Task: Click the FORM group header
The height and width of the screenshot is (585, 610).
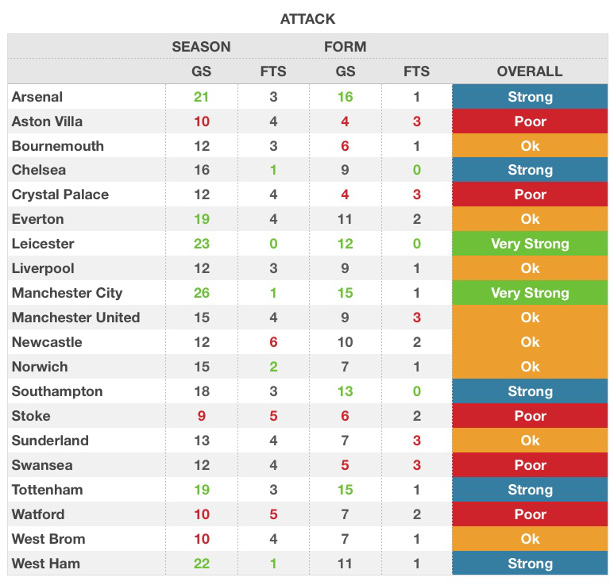Action: 345,46
